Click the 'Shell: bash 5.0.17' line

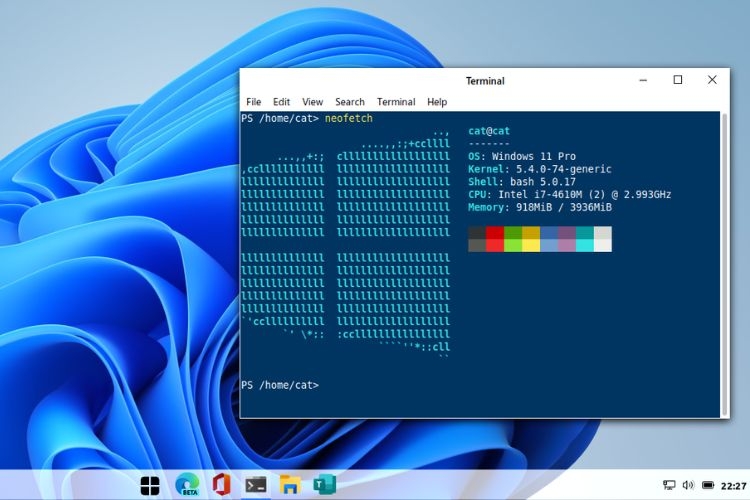coord(522,182)
